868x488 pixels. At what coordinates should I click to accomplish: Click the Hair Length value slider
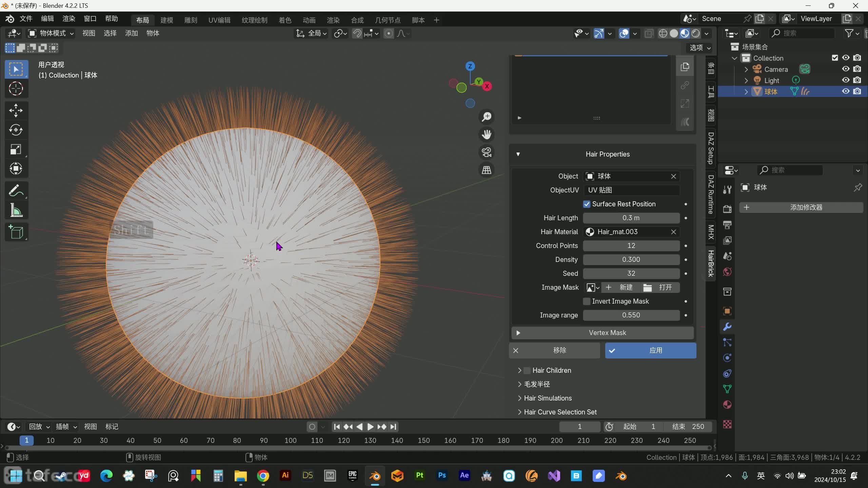[x=631, y=218]
